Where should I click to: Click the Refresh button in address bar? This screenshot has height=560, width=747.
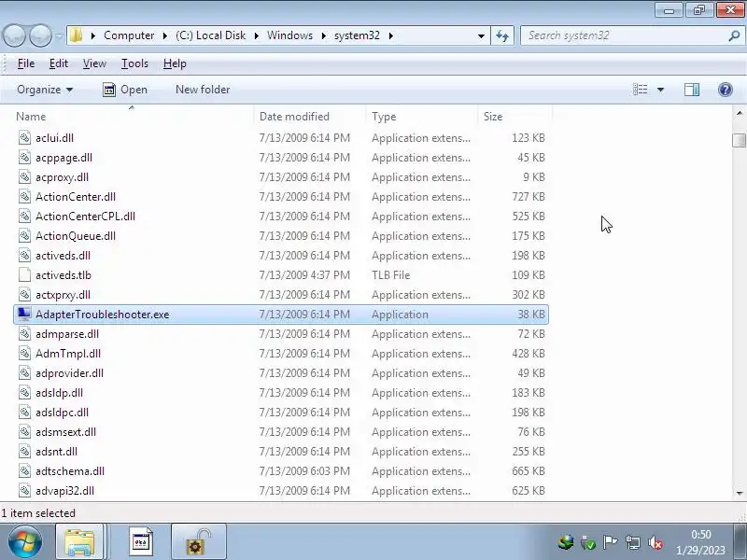502,35
